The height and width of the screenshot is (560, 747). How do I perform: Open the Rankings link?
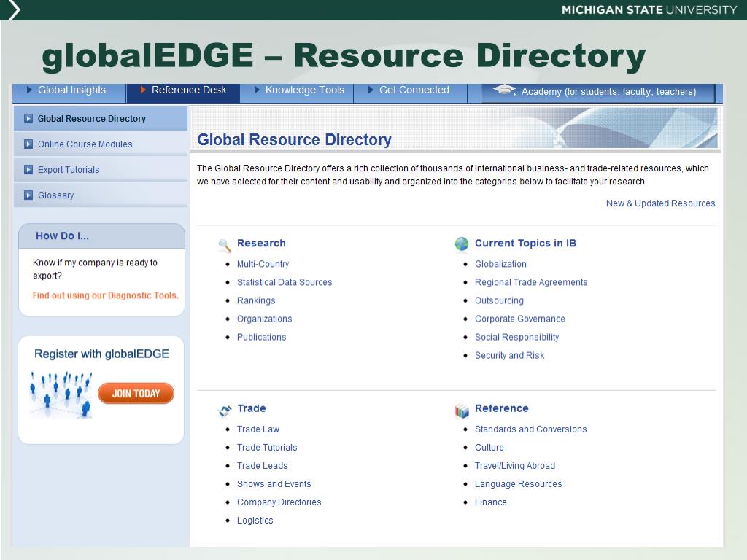coord(256,300)
